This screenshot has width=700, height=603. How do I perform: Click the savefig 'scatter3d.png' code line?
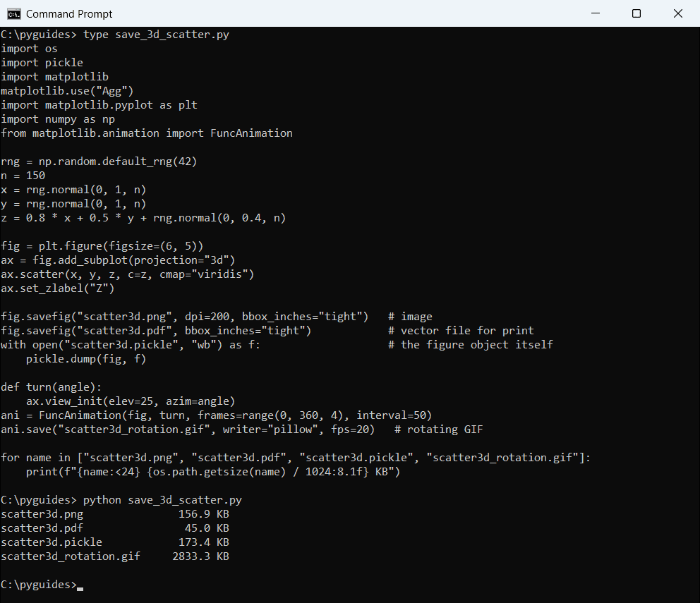click(184, 317)
